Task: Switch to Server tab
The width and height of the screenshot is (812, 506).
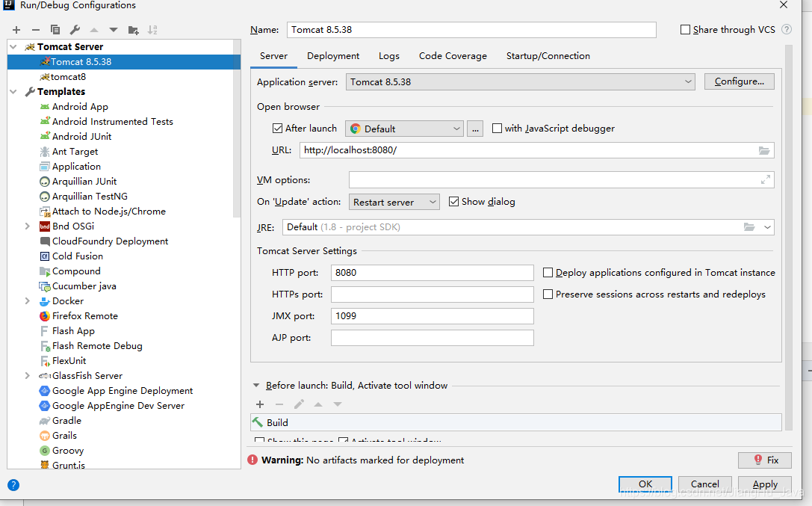Action: [x=274, y=56]
